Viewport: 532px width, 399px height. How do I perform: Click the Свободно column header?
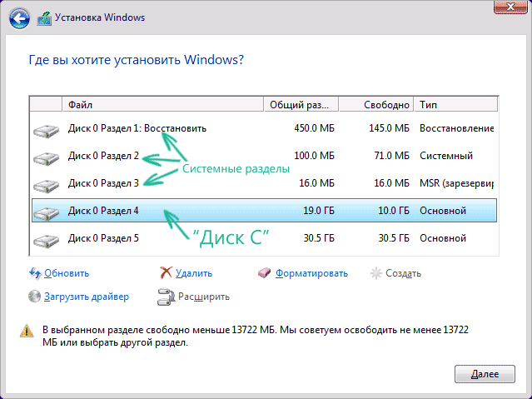[387, 105]
